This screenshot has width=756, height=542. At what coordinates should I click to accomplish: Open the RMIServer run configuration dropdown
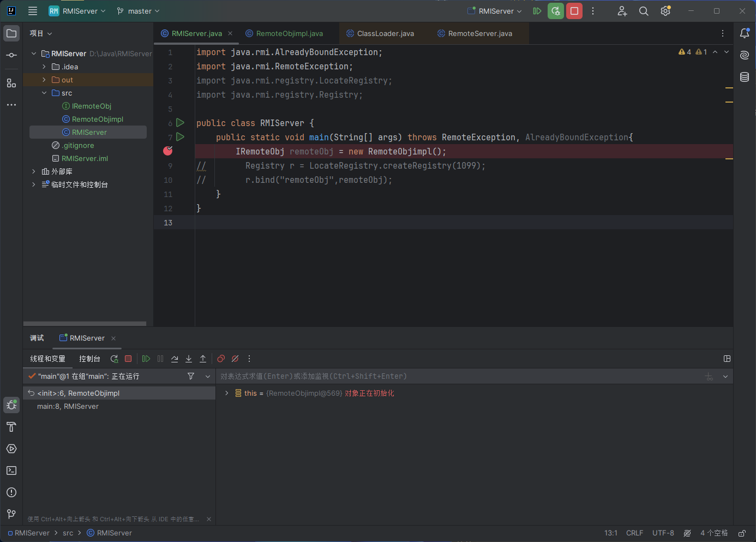(x=495, y=11)
